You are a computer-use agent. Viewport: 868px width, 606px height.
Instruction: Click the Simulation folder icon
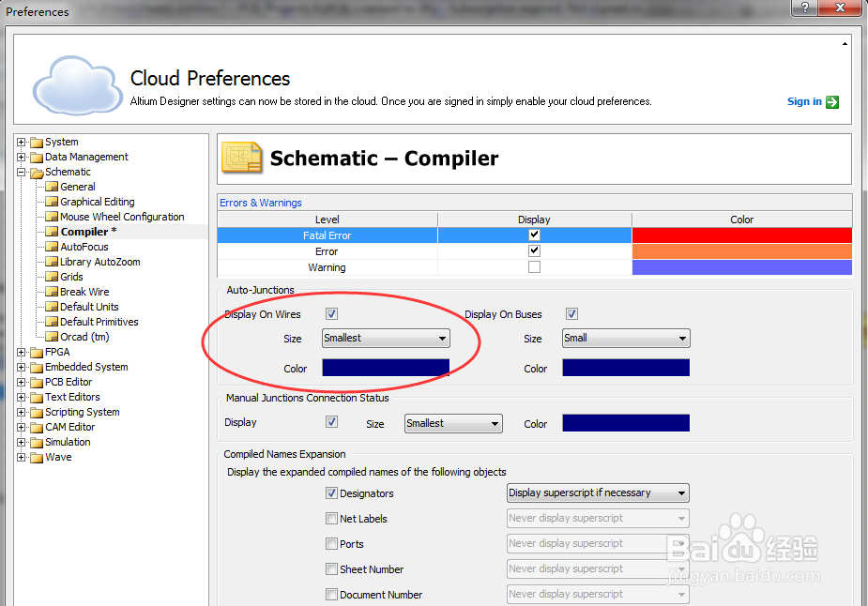click(x=37, y=442)
